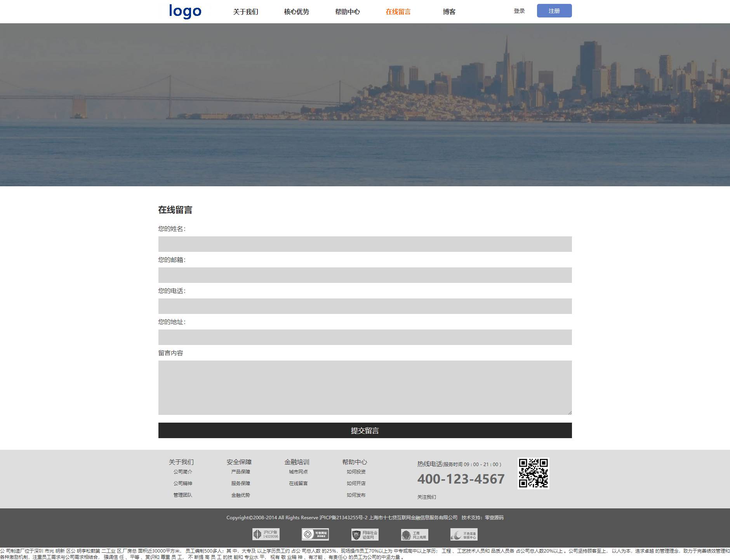Focus the 您的地址 address input field
This screenshot has height=560, width=730.
pyautogui.click(x=365, y=337)
